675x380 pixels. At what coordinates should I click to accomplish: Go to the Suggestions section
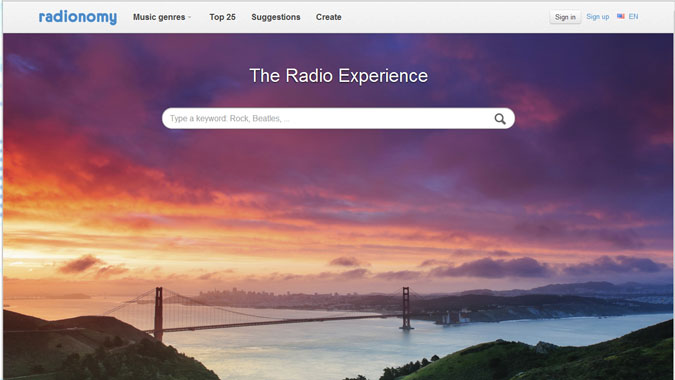point(276,17)
